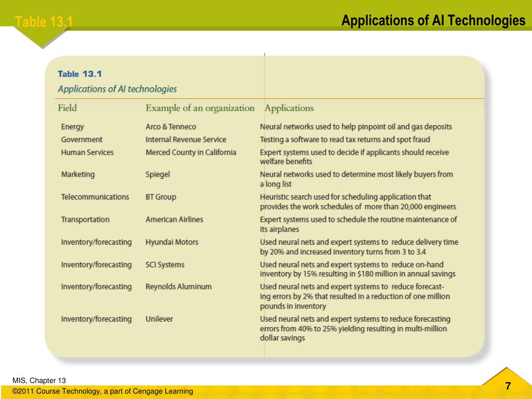Click the 'Reynolds Aluminum' organization cell
This screenshot has height=399, width=532.
point(179,287)
